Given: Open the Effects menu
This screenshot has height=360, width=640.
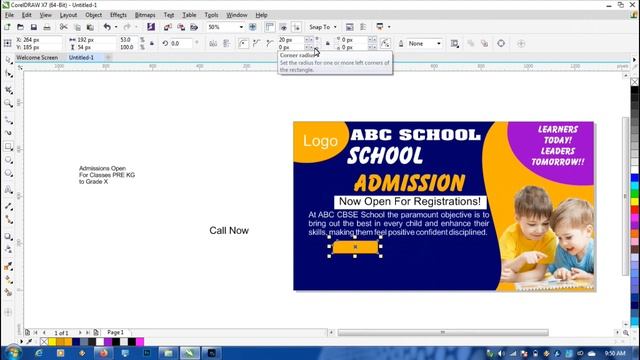Looking at the screenshot, I should coord(118,15).
